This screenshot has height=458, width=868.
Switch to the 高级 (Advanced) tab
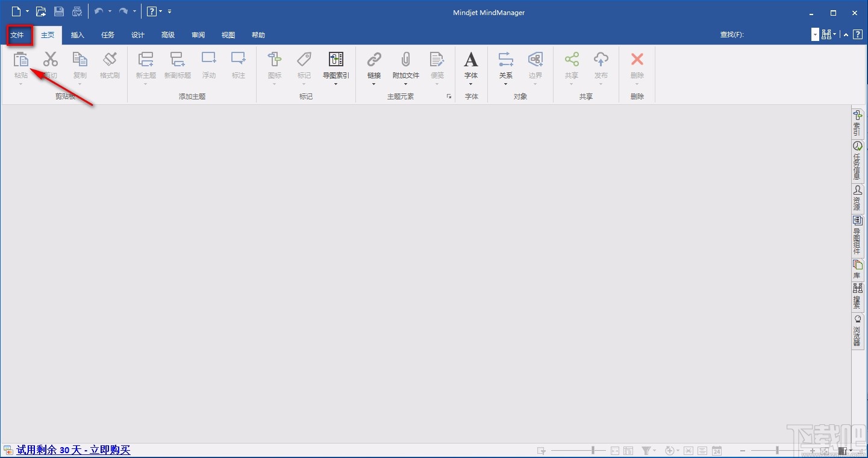(x=168, y=35)
